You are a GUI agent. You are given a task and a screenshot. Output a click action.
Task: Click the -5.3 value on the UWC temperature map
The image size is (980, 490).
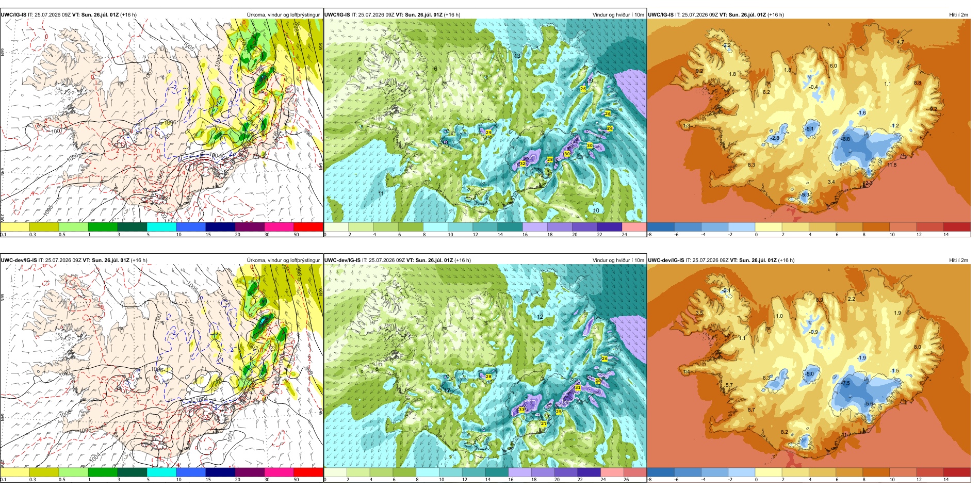coord(805,194)
